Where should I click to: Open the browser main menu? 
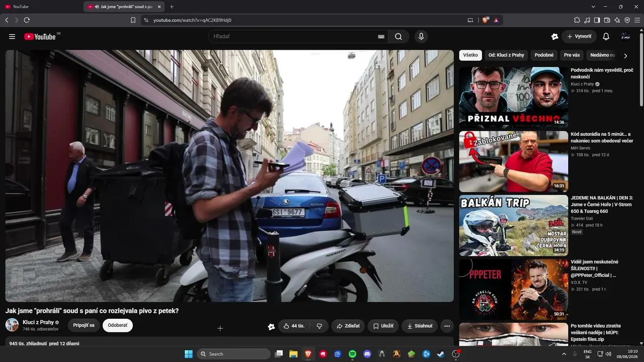coord(637,20)
